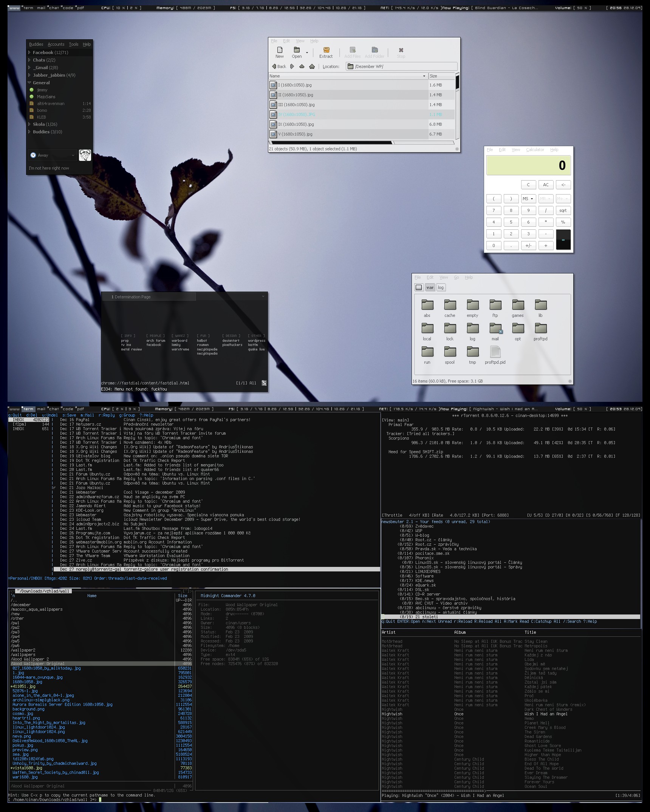Click the sqrt calculator button

click(563, 210)
